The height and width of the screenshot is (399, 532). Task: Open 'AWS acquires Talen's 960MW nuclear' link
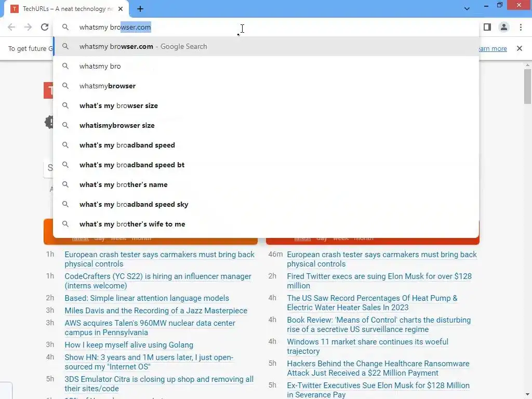150,328
